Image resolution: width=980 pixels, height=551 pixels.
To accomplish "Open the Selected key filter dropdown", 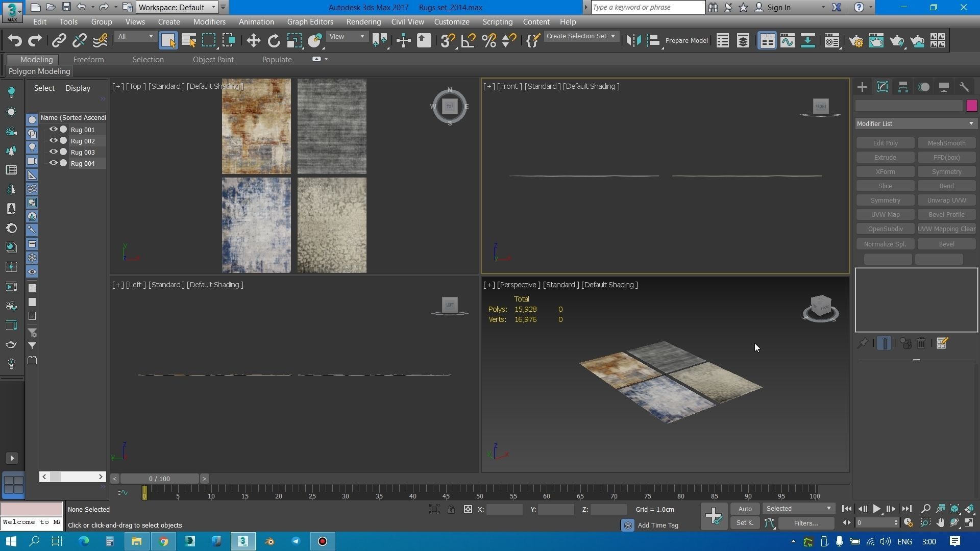I will pyautogui.click(x=798, y=509).
